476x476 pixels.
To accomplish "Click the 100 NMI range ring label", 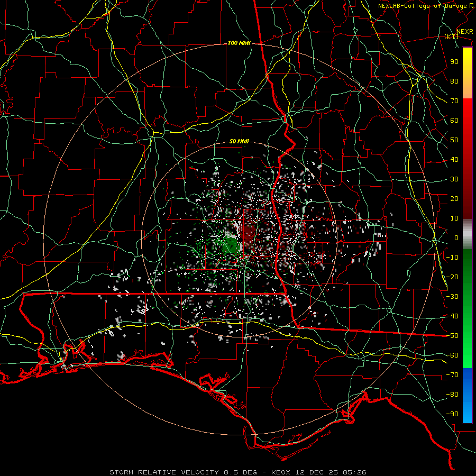I will click(x=239, y=43).
